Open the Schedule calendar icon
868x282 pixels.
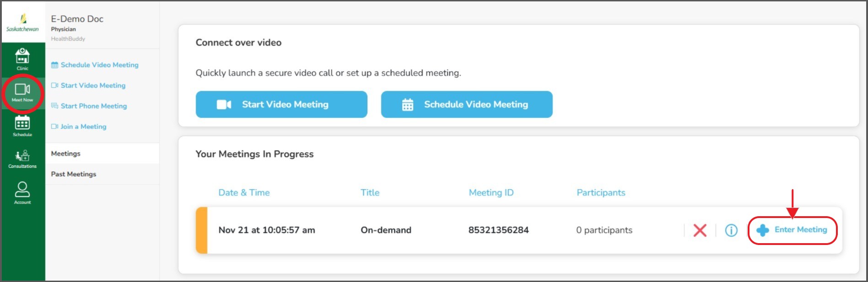[22, 126]
